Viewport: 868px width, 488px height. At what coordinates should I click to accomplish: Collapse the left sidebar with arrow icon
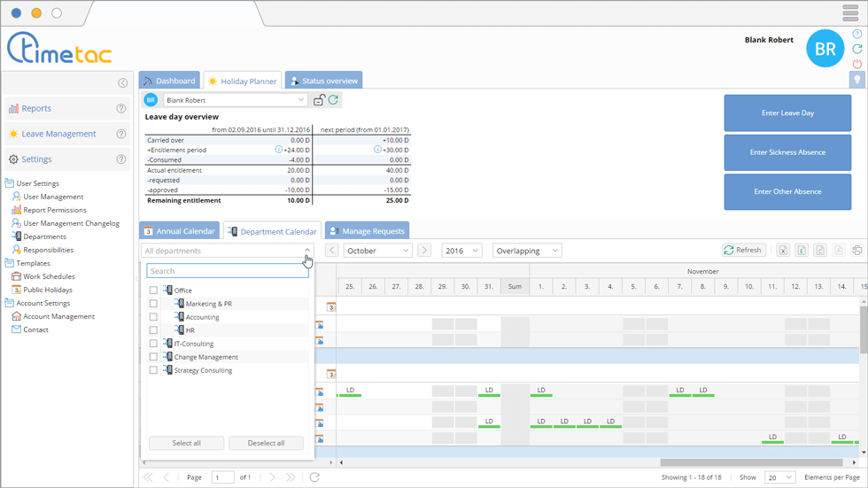click(x=123, y=83)
